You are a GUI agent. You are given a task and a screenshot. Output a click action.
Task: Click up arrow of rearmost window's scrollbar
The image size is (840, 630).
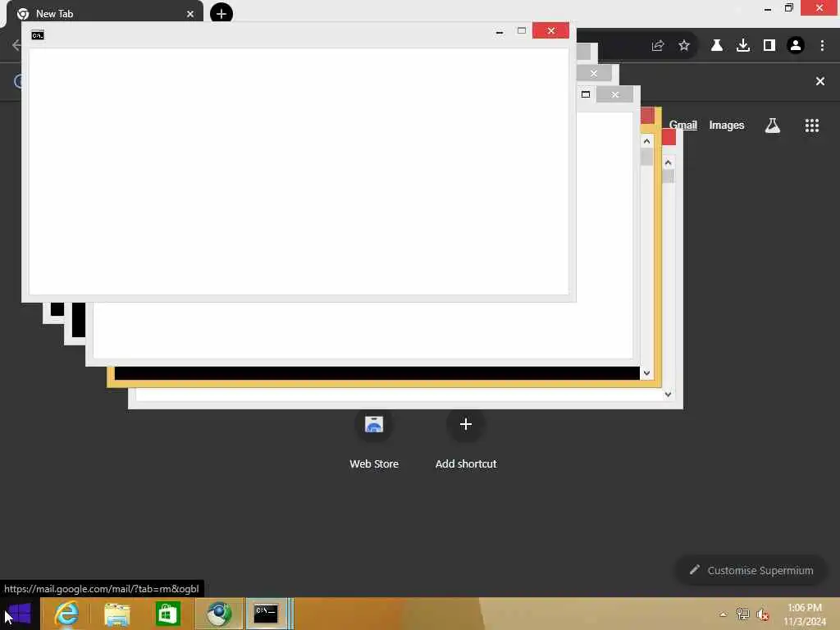(x=668, y=162)
